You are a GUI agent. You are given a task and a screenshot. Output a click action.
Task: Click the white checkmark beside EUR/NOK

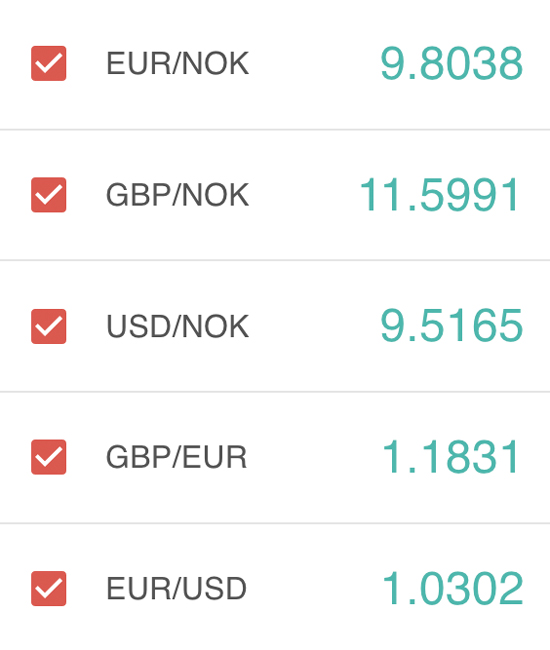(x=49, y=64)
